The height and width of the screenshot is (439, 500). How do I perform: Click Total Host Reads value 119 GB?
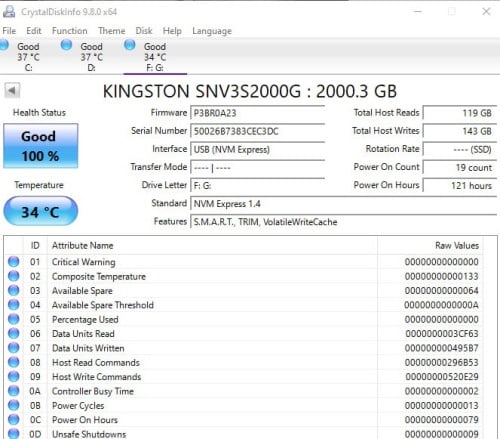point(460,113)
